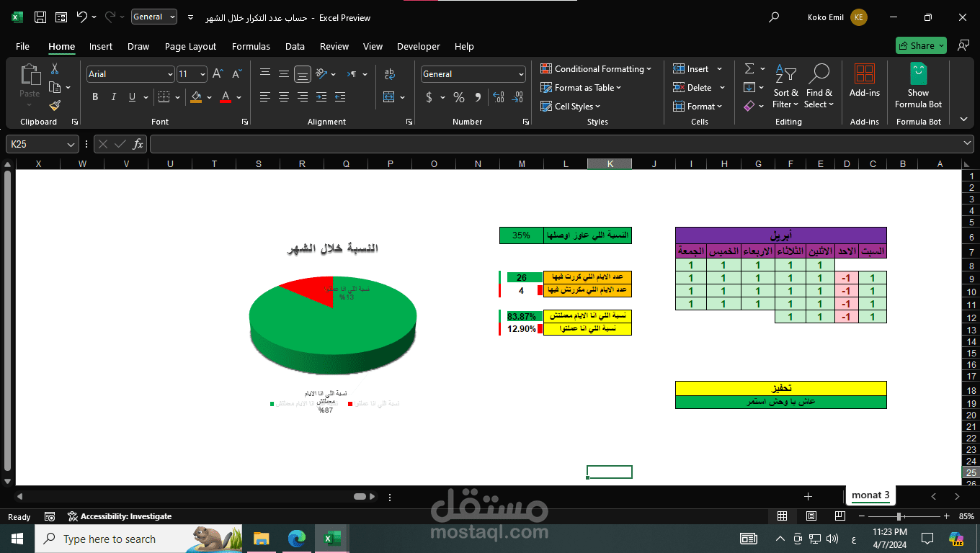Click the Add-ins button

click(x=865, y=81)
